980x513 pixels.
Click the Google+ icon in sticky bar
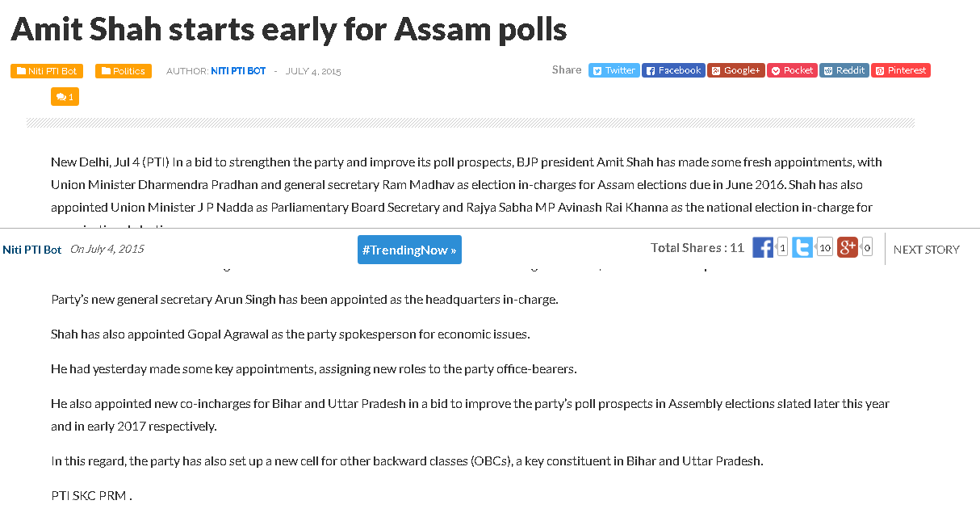click(848, 248)
